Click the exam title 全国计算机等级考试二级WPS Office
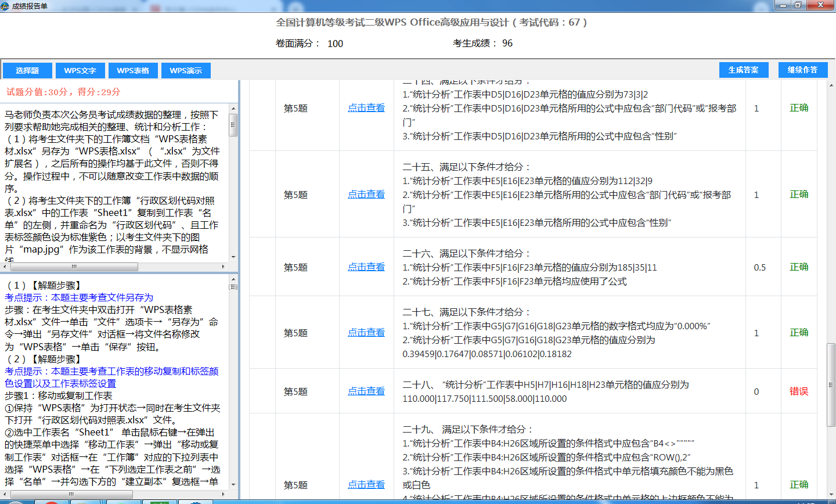Screen dimensions: 836x504 (431, 22)
